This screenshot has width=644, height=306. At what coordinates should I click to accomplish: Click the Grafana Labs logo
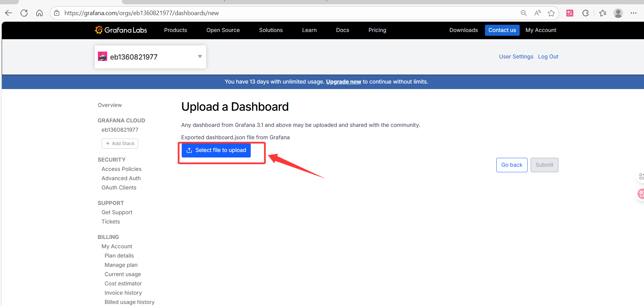[x=121, y=30]
